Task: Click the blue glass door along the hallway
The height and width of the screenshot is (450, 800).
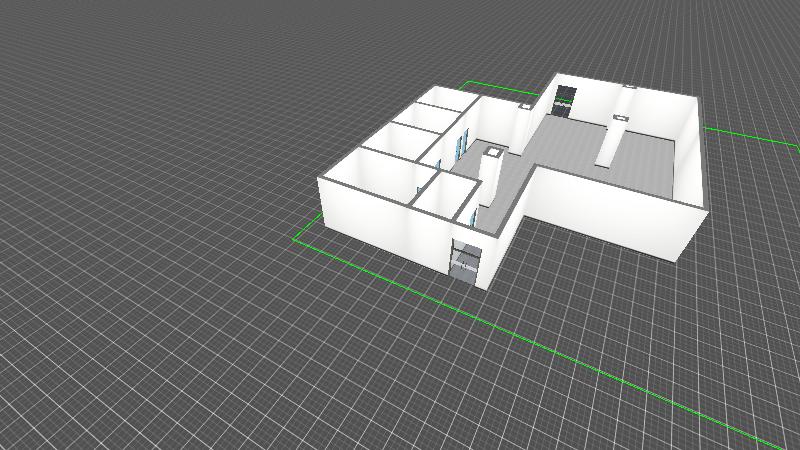Action: coord(460,144)
